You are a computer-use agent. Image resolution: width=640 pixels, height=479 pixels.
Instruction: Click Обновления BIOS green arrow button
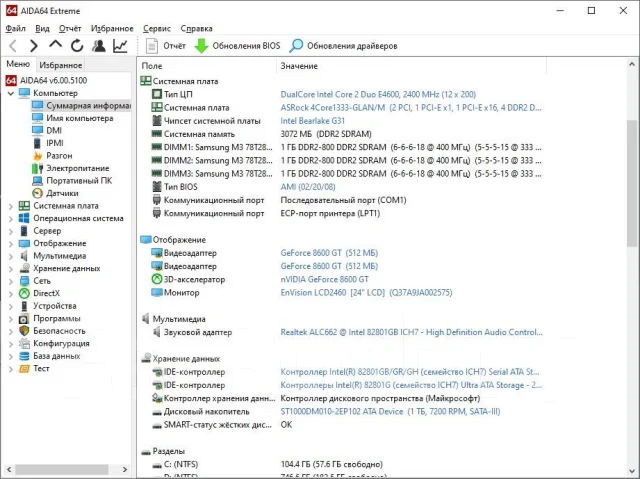tap(237, 46)
